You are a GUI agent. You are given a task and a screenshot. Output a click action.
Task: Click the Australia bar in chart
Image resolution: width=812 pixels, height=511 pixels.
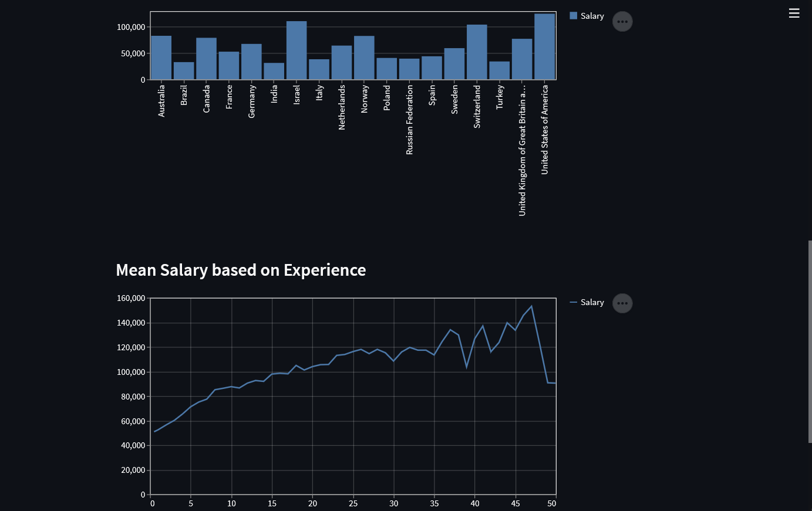point(161,57)
